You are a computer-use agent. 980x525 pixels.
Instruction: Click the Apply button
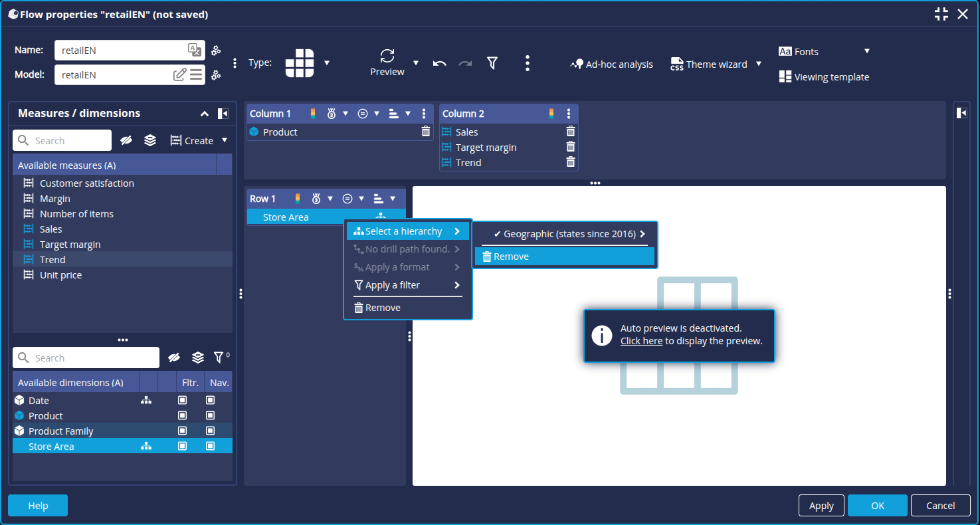click(821, 506)
